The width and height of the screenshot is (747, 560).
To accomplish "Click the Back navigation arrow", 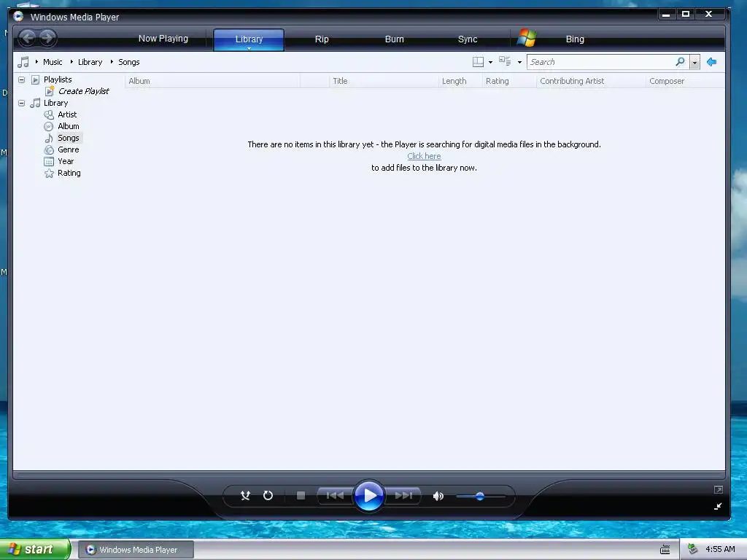I will point(28,38).
